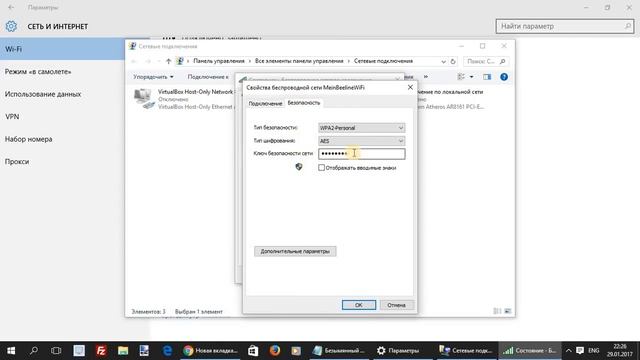
Task: Open 'Тип безопасности' WPA2-Personal dropdown
Action: tap(362, 128)
